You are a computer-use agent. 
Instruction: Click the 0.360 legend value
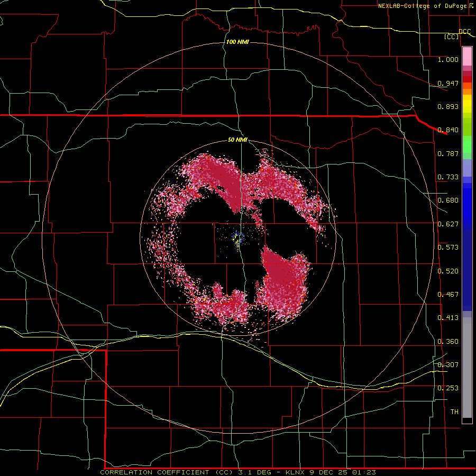tap(448, 342)
